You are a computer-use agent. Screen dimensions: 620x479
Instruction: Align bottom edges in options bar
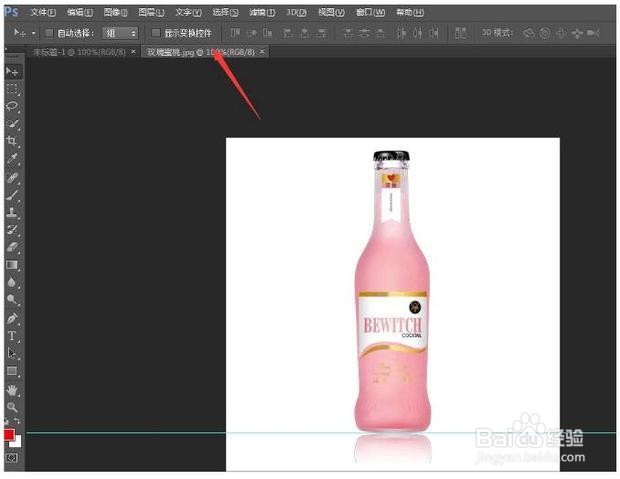point(268,33)
